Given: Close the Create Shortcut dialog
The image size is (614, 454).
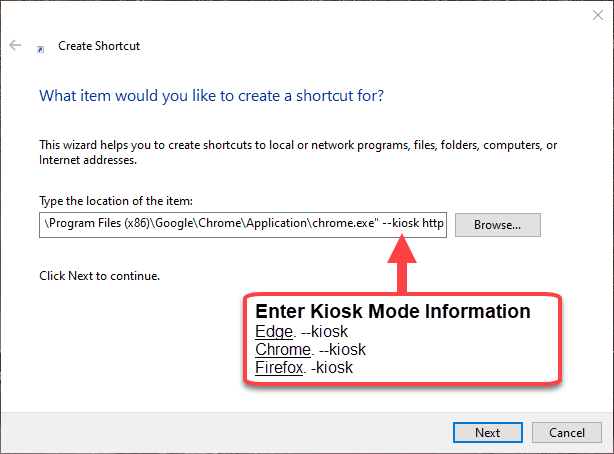Looking at the screenshot, I should (x=598, y=15).
